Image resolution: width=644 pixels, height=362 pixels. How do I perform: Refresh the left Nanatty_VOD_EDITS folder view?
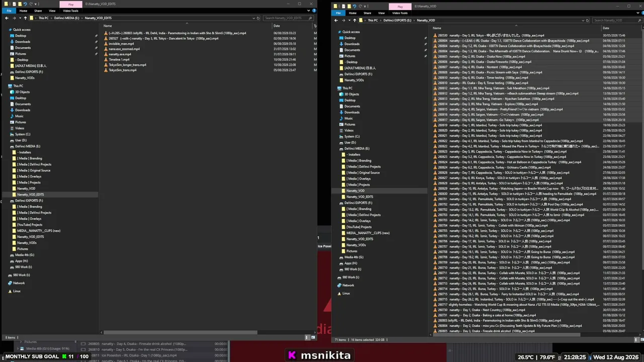click(x=258, y=18)
